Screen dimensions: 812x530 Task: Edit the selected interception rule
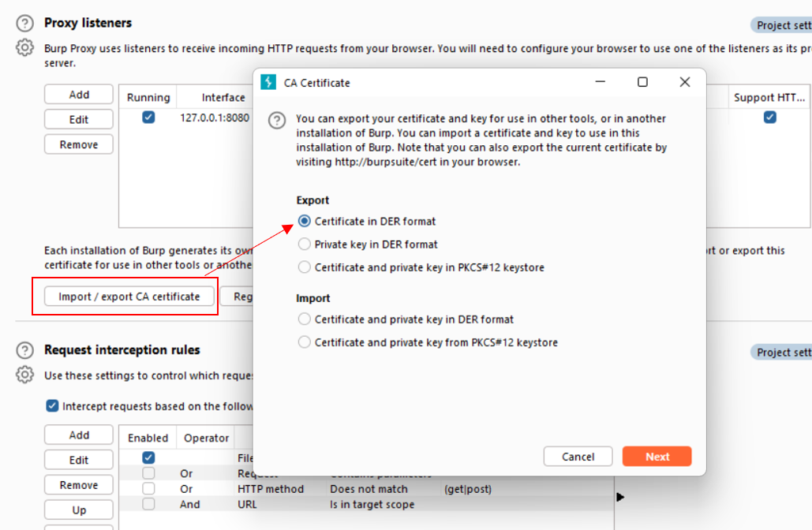click(x=79, y=460)
